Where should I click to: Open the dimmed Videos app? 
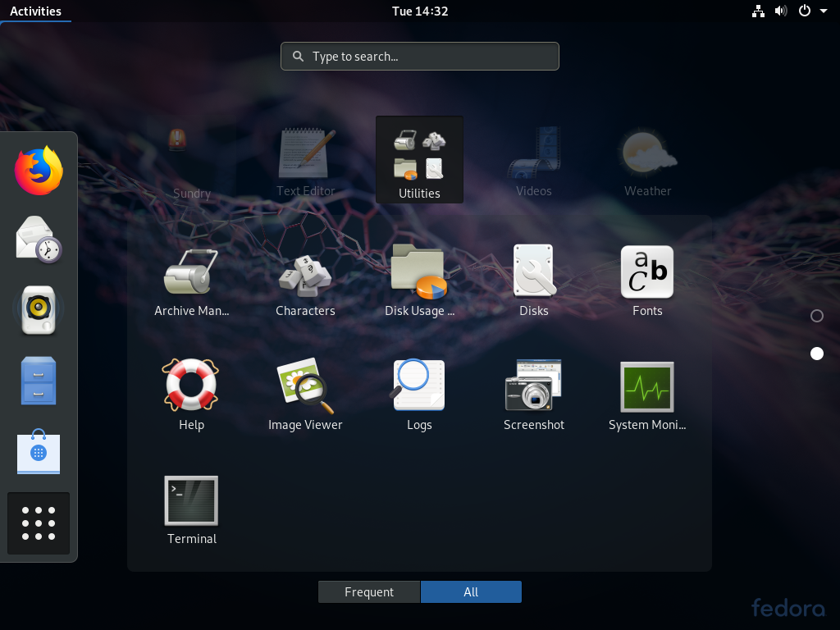tap(533, 163)
